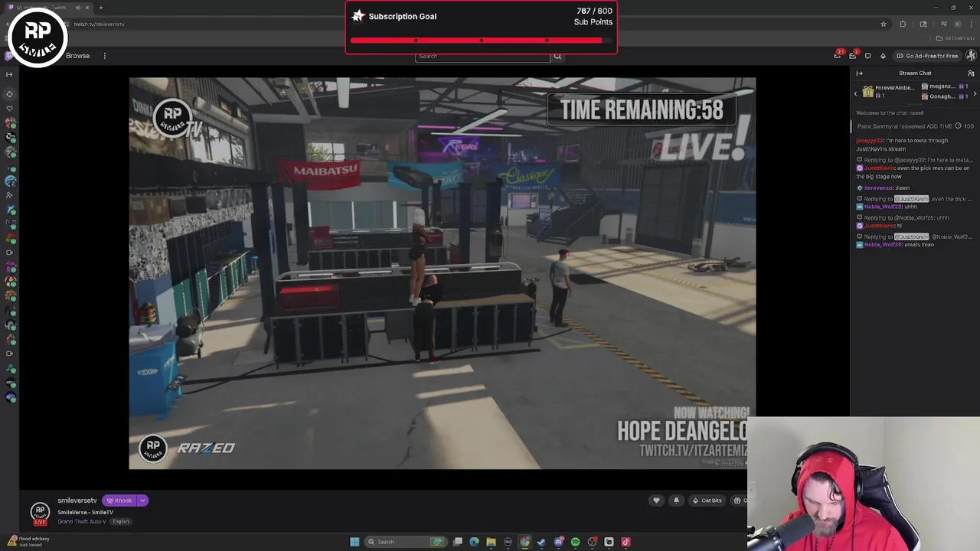
Task: Open the smileversetv channel name link
Action: pos(77,500)
